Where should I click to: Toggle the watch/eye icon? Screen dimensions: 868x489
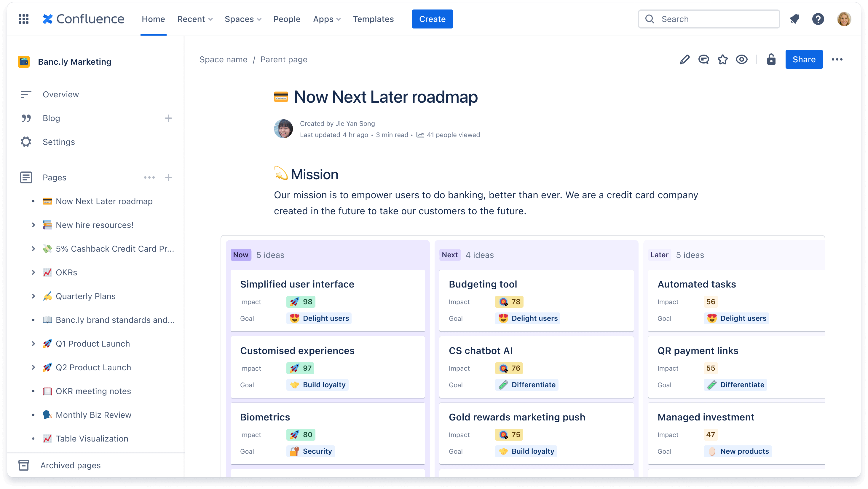point(742,59)
